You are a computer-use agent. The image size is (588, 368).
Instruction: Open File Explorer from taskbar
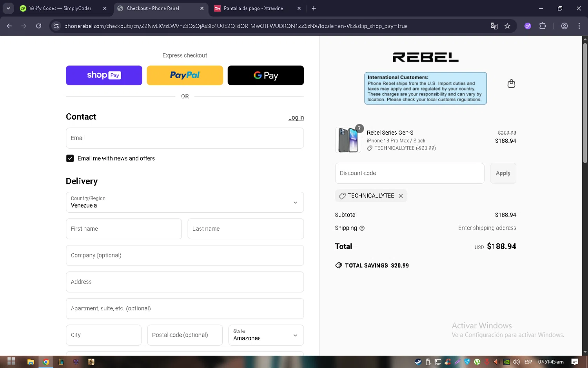click(31, 362)
